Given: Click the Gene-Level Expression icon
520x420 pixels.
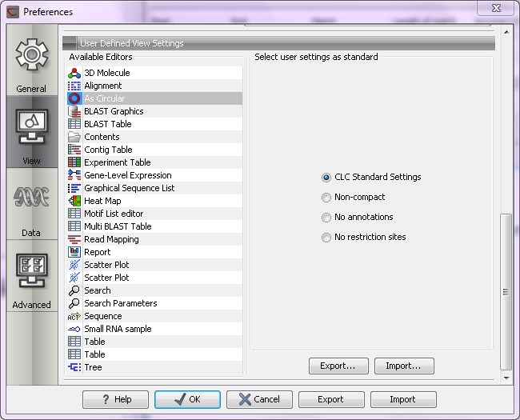Looking at the screenshot, I should click(x=74, y=175).
